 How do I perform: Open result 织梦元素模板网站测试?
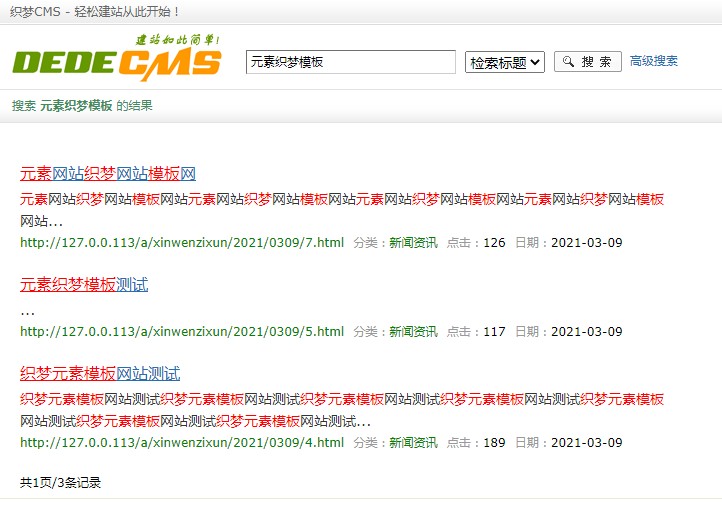click(100, 373)
